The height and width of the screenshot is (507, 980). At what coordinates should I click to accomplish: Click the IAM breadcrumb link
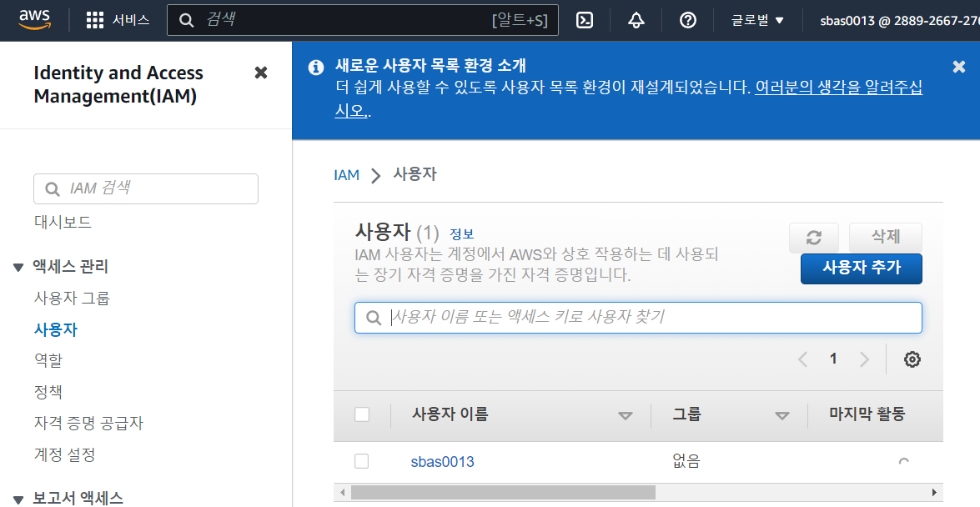(346, 175)
